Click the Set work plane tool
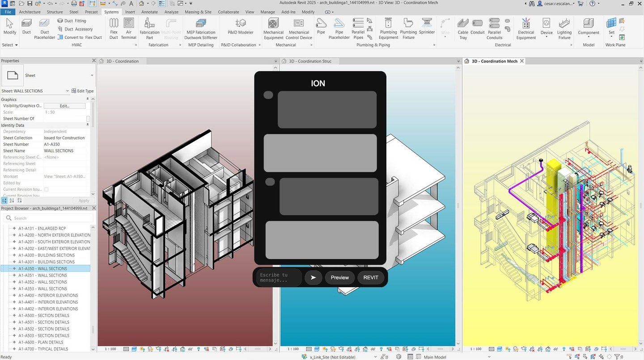 click(x=611, y=26)
